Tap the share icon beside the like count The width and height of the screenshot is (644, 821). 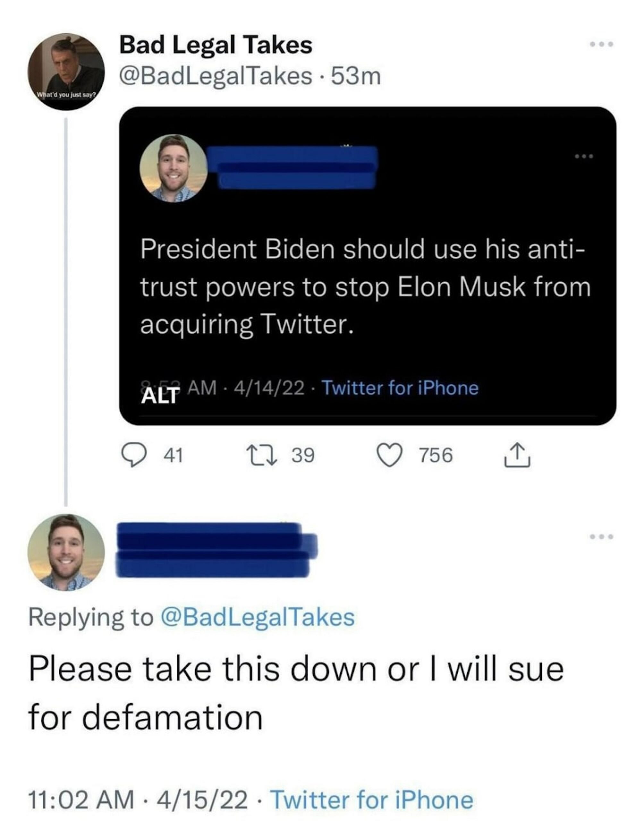517,455
